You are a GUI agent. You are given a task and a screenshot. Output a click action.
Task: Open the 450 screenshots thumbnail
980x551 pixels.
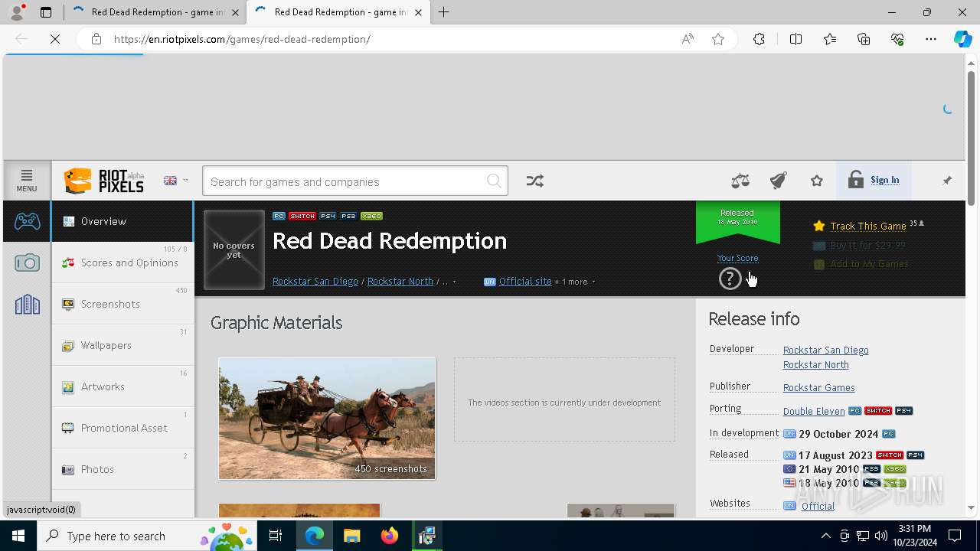click(327, 419)
